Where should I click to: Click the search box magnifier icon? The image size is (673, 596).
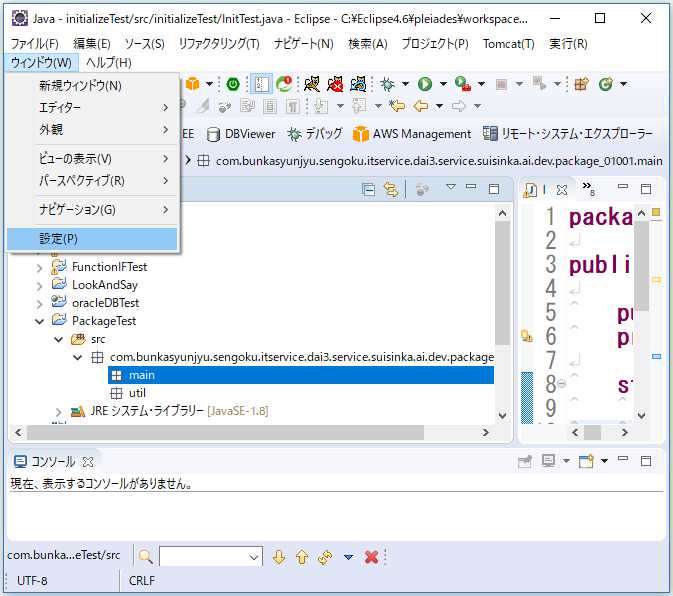146,557
